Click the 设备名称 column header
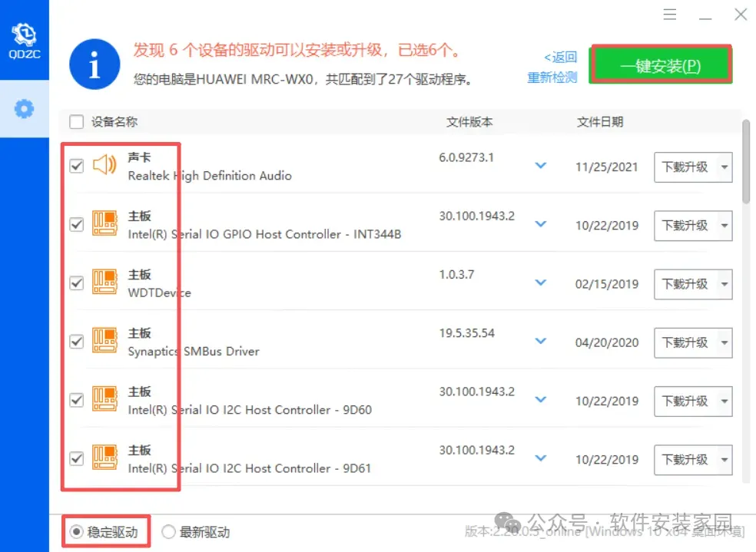The width and height of the screenshot is (756, 552). coord(114,122)
